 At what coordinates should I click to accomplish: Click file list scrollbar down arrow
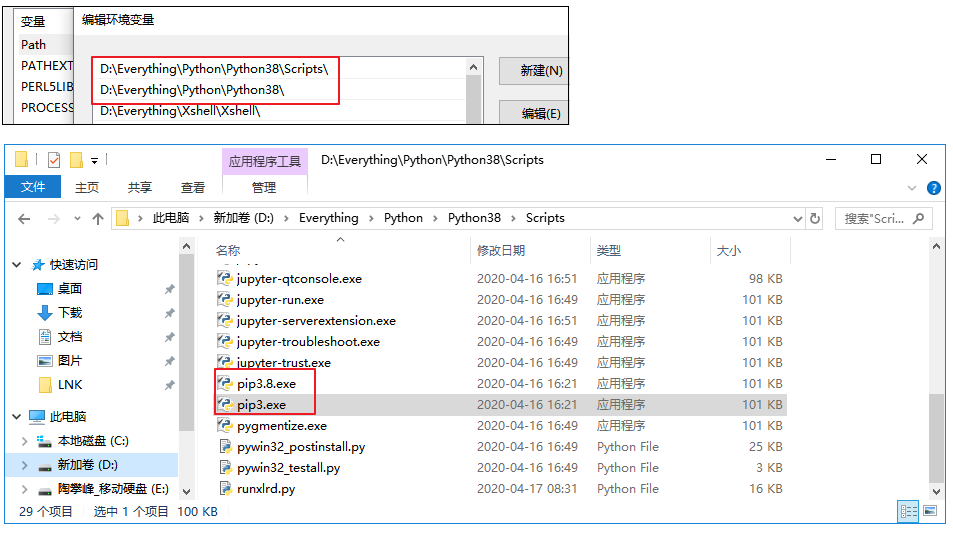click(x=936, y=491)
